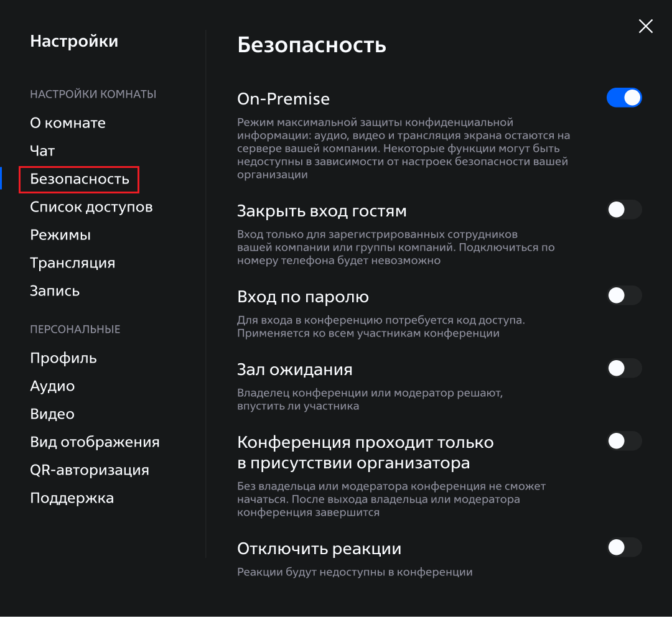Click Поддержка in the sidebar
The height and width of the screenshot is (617, 672).
click(72, 498)
